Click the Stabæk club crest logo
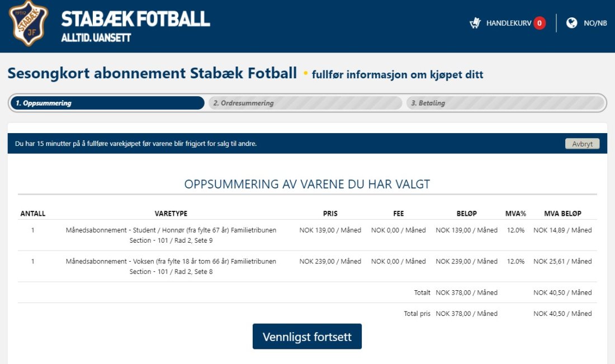This screenshot has height=364, width=615. (29, 23)
